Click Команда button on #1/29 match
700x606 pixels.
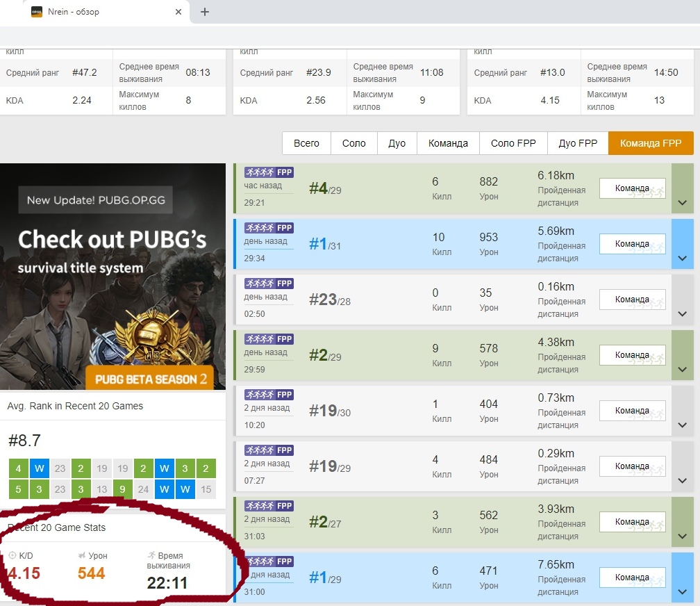click(632, 578)
